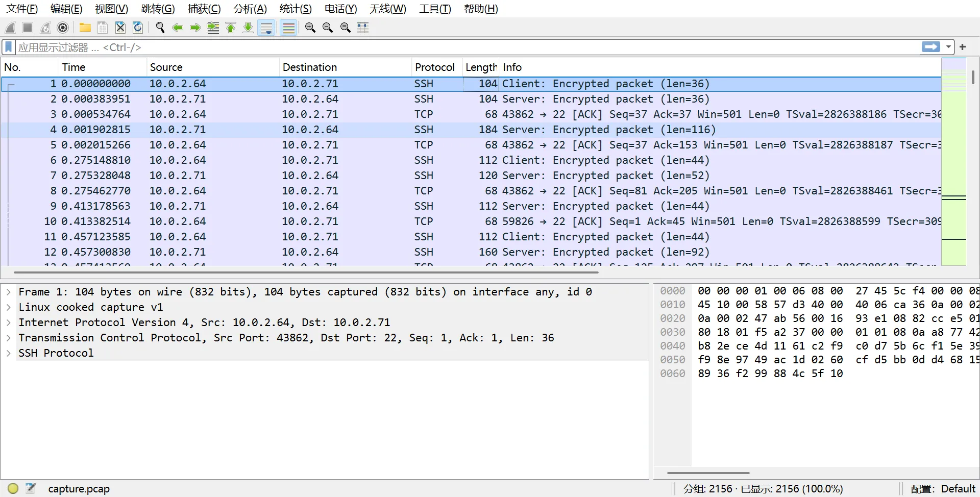Image resolution: width=980 pixels, height=497 pixels.
Task: Click the open capture file folder icon
Action: 85,28
